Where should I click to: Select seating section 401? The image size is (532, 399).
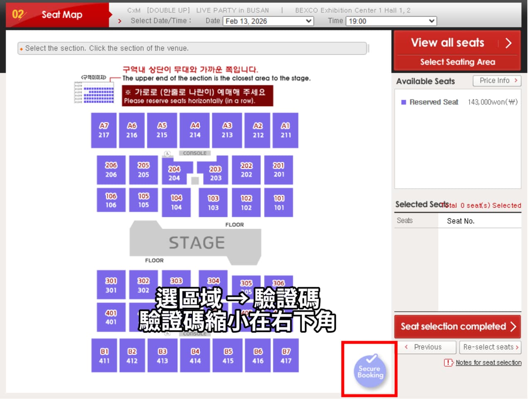tap(111, 317)
